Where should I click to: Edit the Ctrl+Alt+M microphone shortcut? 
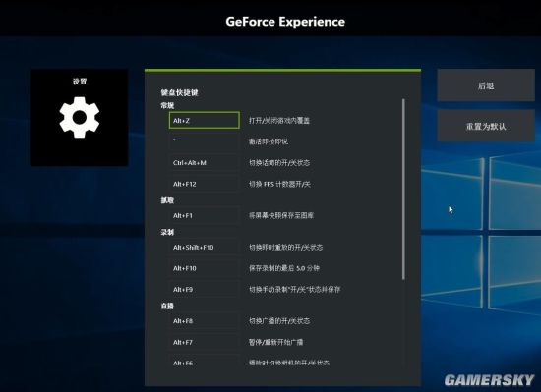click(x=204, y=162)
